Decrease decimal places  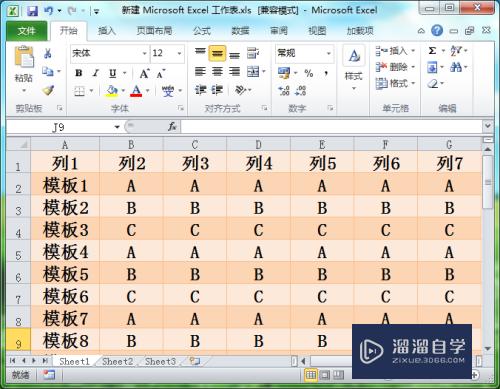[301, 90]
